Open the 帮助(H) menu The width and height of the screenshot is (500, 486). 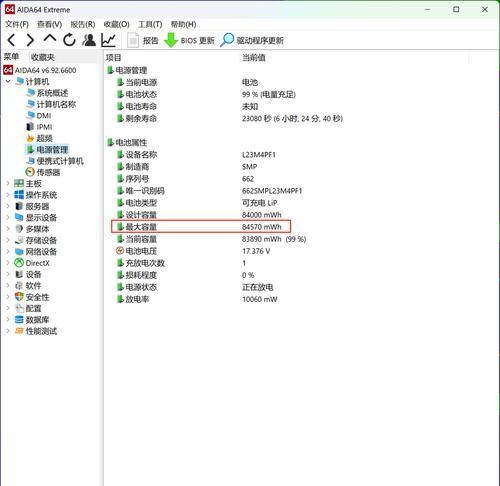[183, 24]
